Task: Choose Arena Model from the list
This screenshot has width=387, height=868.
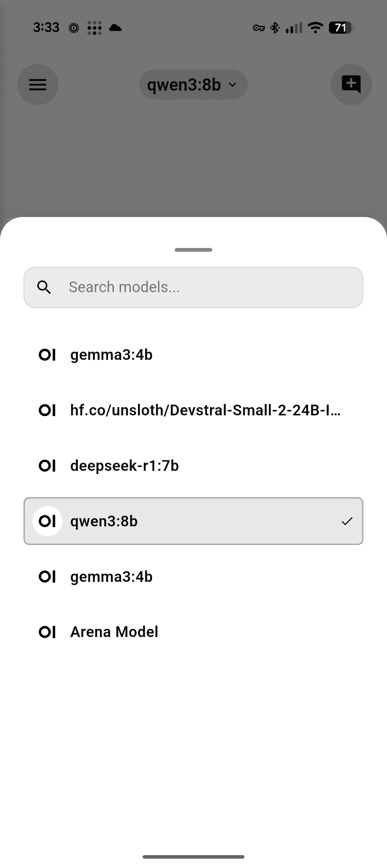Action: [114, 632]
